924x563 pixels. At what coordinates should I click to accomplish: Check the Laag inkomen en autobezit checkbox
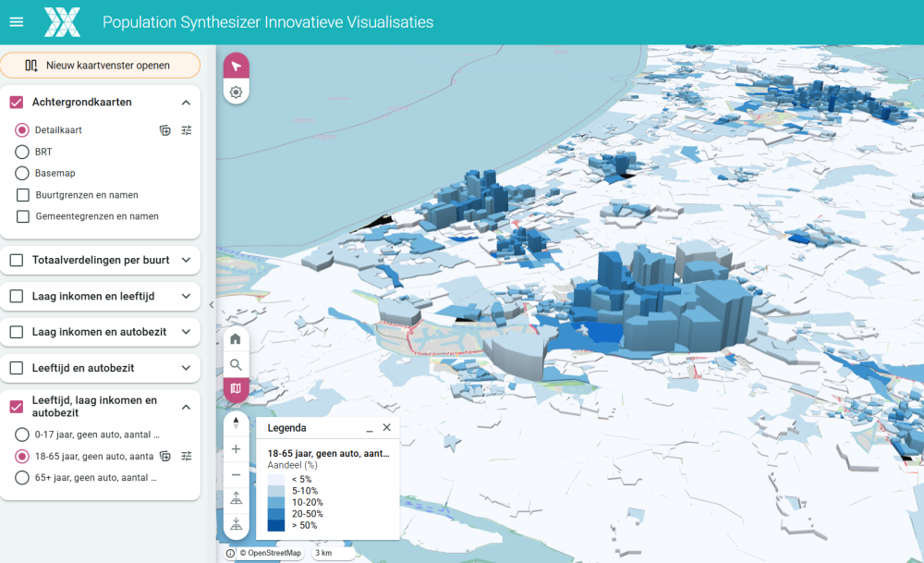17,332
